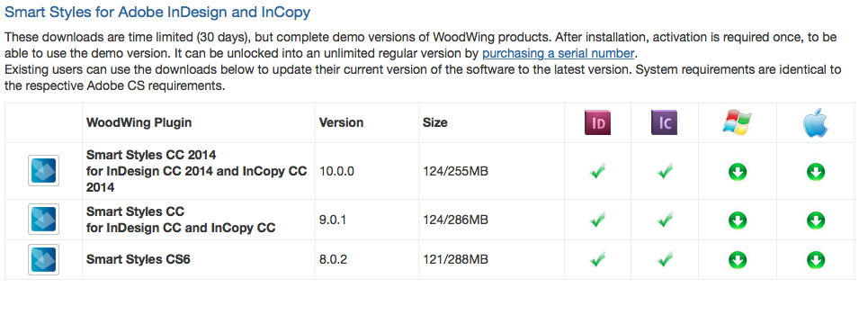
Task: Click the Windows logo column header
Action: 738,123
